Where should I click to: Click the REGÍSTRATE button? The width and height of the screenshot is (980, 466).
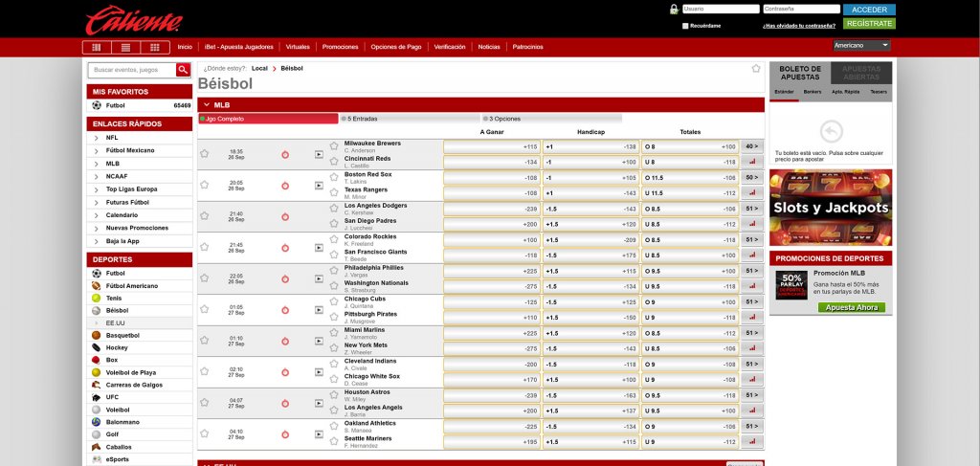point(869,23)
